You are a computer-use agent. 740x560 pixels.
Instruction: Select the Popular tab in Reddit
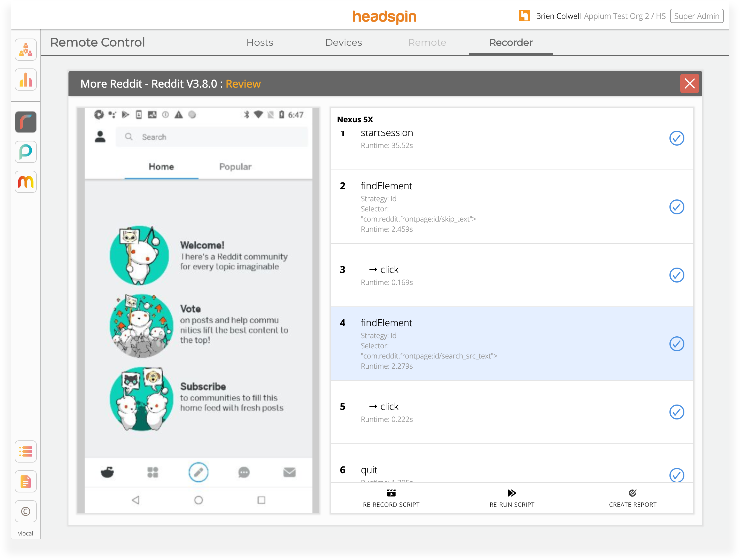coord(235,167)
